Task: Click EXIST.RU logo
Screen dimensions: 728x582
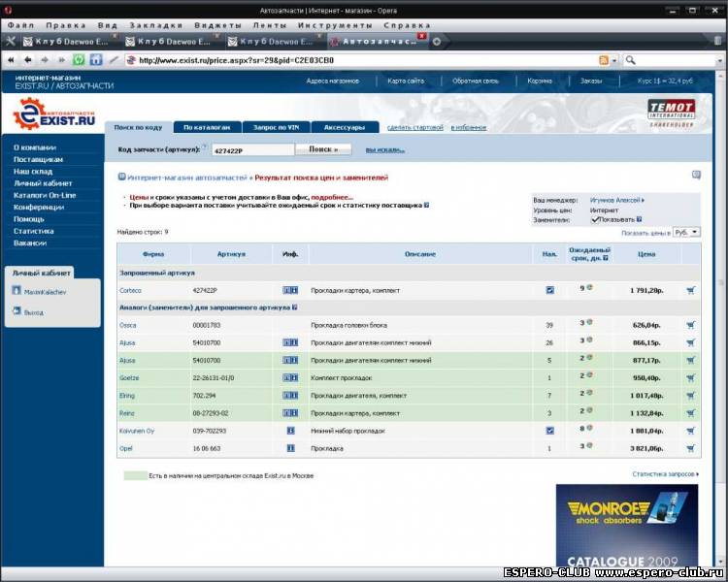Action: (53, 114)
